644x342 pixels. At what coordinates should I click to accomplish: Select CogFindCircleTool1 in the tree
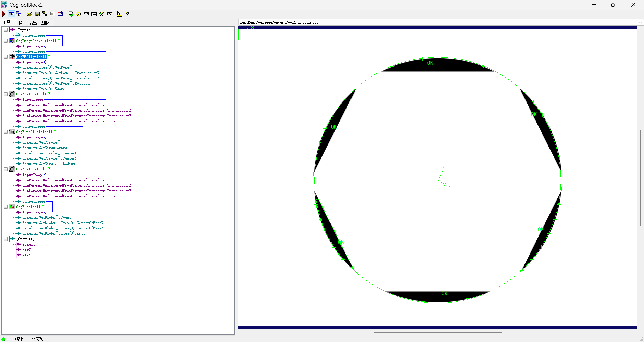tap(34, 132)
